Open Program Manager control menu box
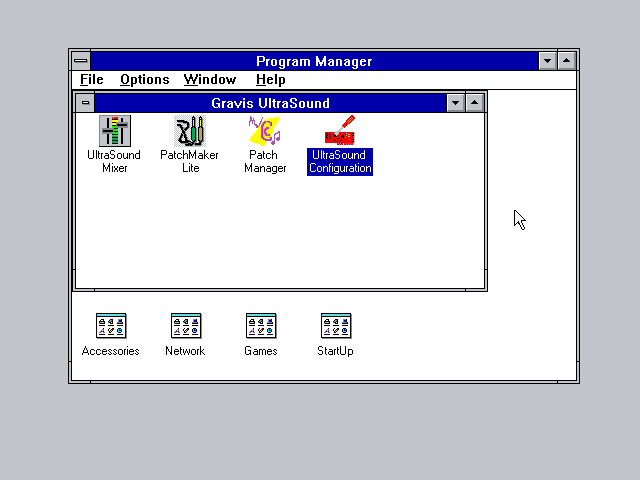This screenshot has width=640, height=480. [x=81, y=61]
